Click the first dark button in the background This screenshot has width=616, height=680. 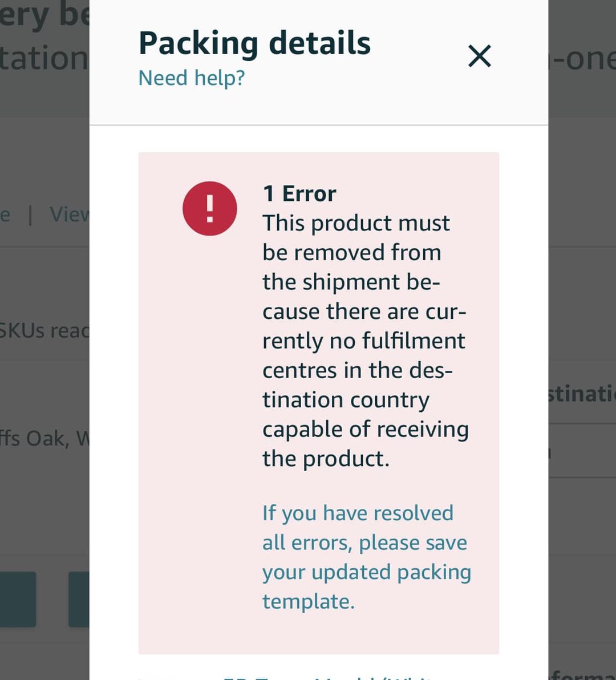18,599
